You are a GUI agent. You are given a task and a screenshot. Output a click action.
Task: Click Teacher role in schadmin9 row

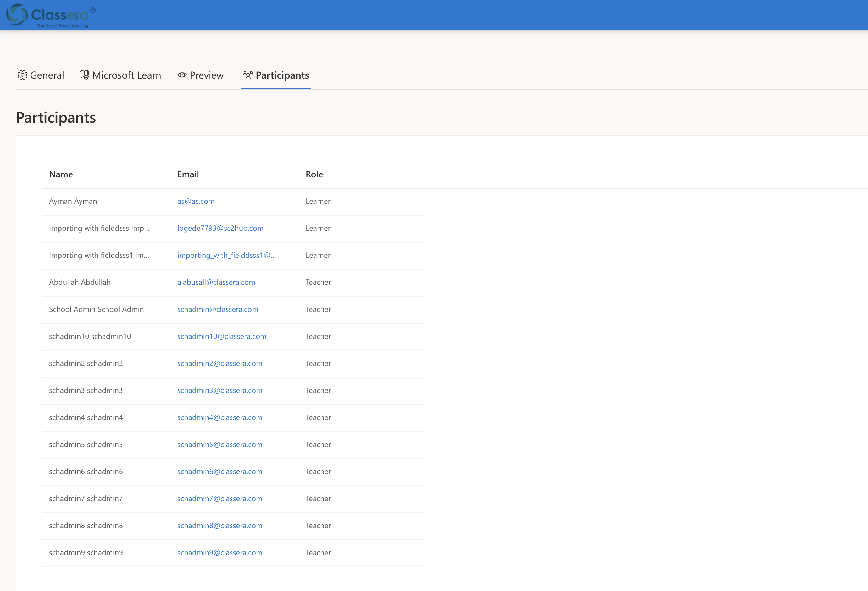pyautogui.click(x=318, y=553)
